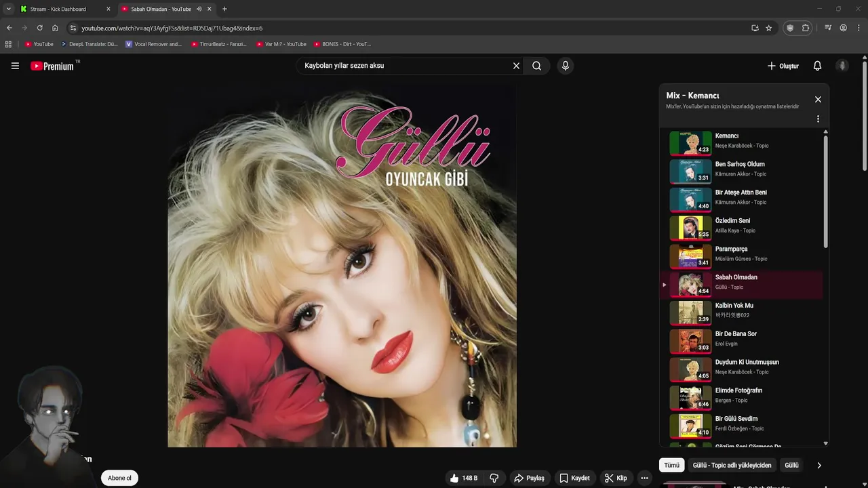Play Elimde Fotoğrafın by Bergen

pyautogui.click(x=741, y=398)
